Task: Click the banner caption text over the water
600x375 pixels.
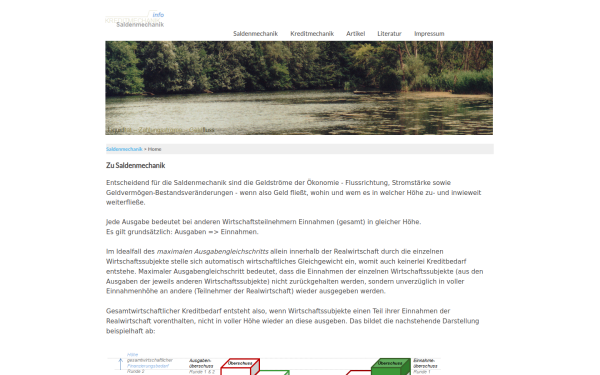Action: click(161, 130)
